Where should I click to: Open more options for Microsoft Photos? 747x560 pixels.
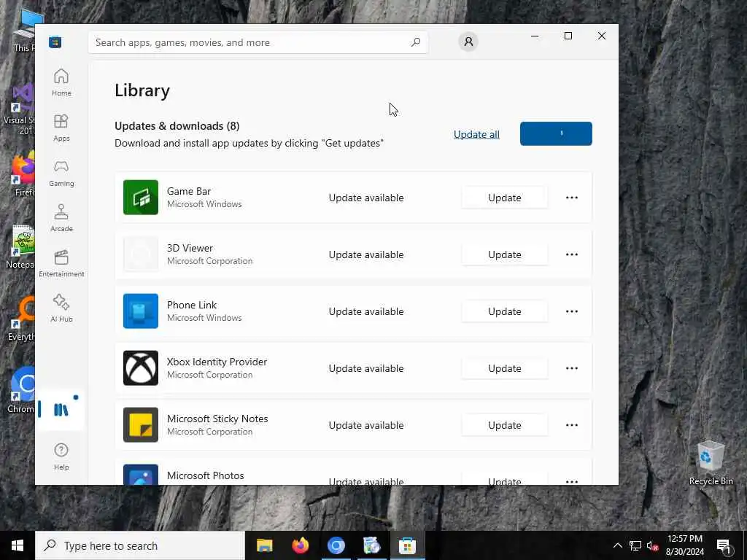tap(572, 481)
